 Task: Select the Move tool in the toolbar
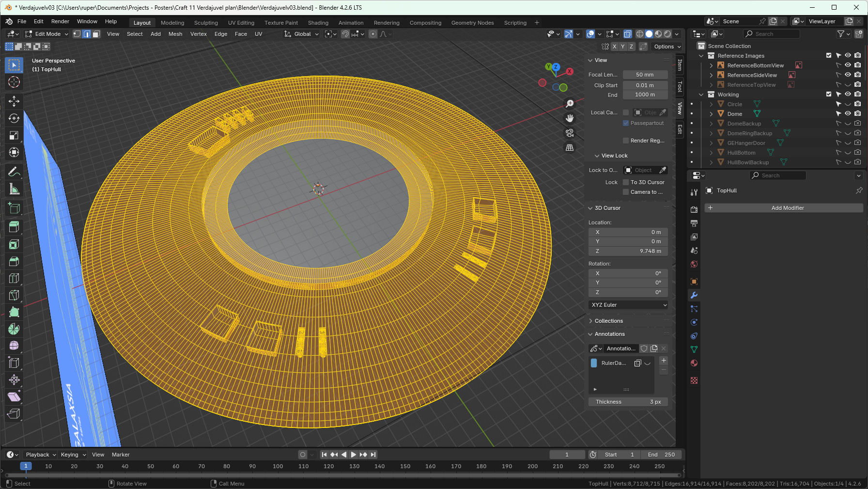[14, 101]
